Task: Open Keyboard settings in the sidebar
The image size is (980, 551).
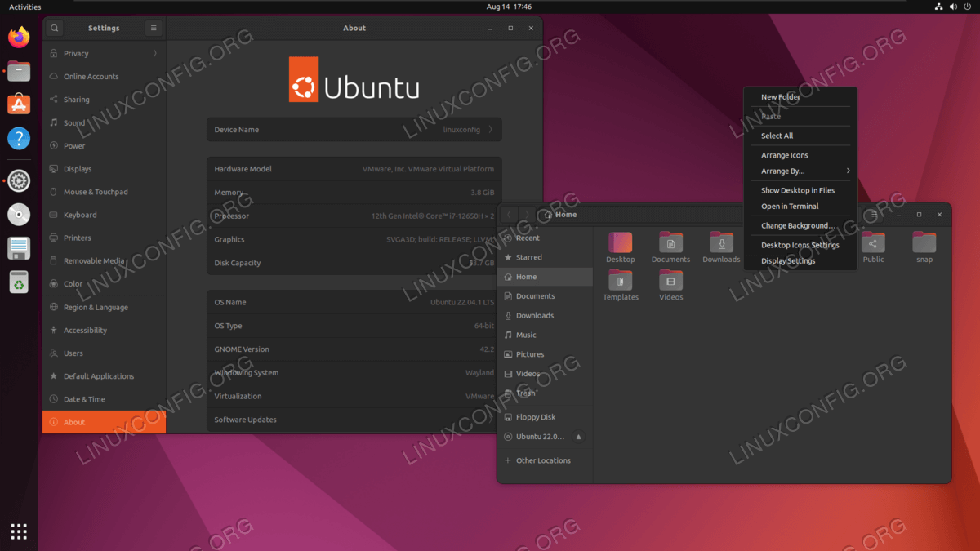Action: click(104, 215)
